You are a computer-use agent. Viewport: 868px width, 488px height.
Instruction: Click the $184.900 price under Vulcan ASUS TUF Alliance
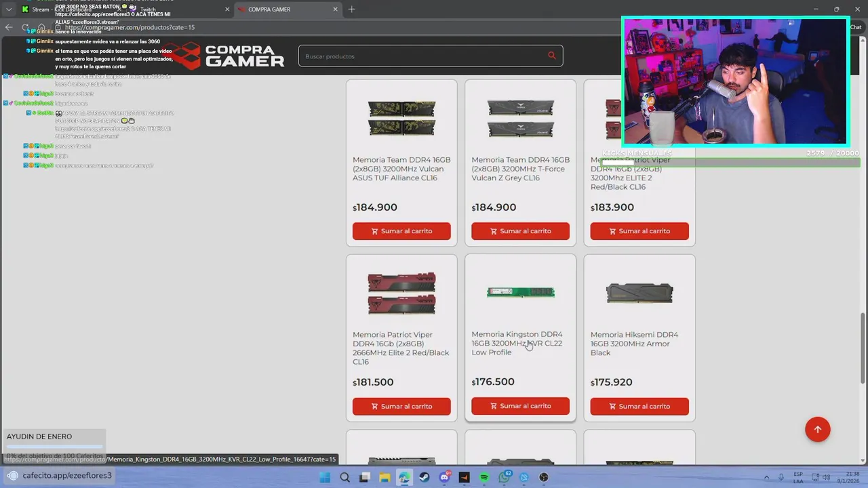coord(375,207)
